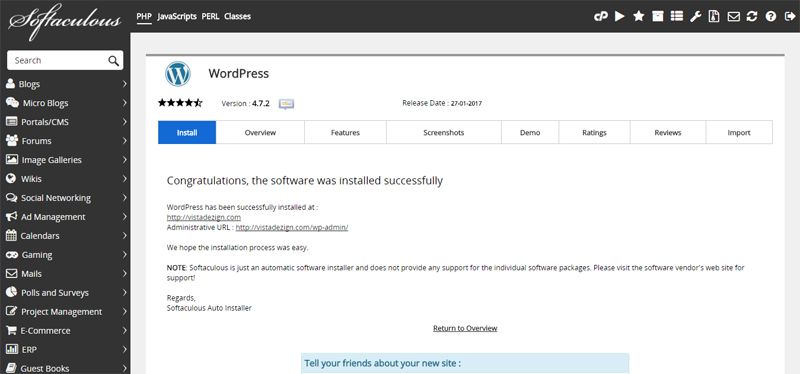The image size is (800, 374).
Task: Switch to the Overview tab
Action: [x=260, y=133]
